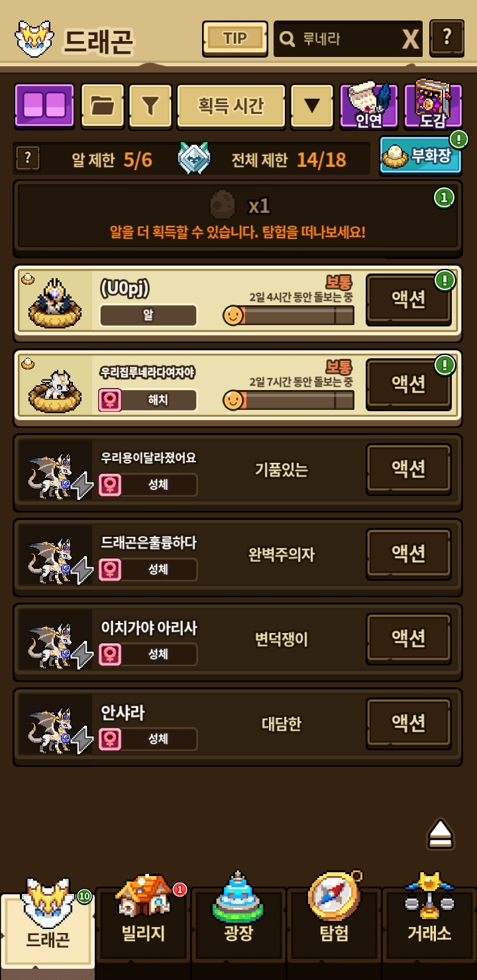Toggle lightning icon on 안샤라 dragon

[82, 740]
